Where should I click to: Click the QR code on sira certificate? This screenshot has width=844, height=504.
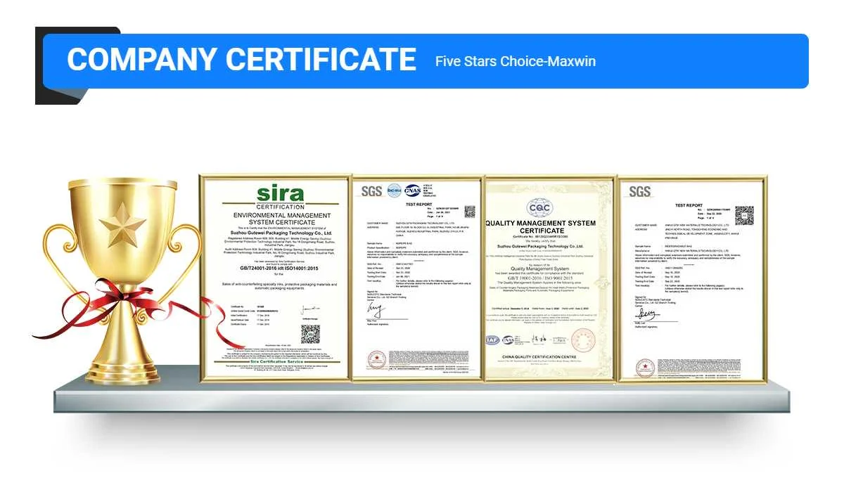tap(311, 333)
